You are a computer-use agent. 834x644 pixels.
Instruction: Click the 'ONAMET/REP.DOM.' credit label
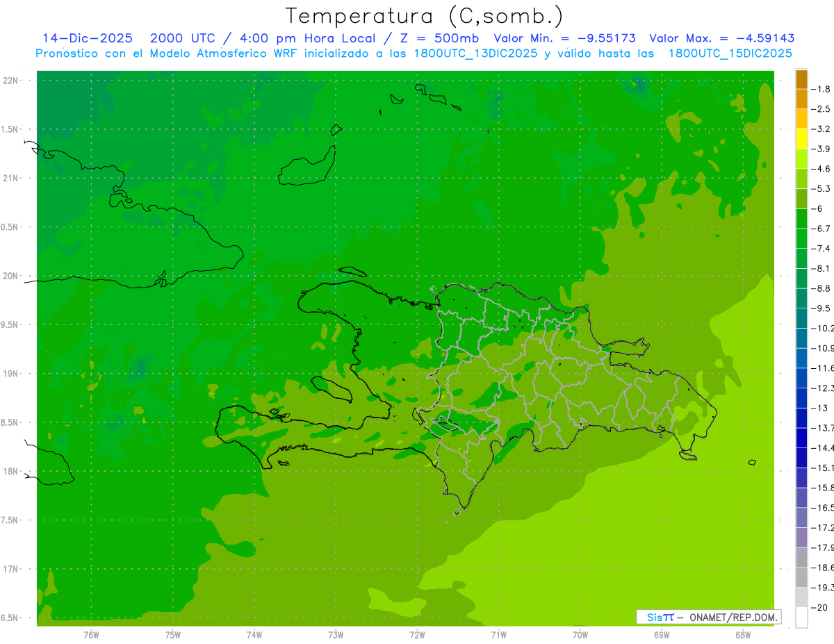tap(733, 617)
